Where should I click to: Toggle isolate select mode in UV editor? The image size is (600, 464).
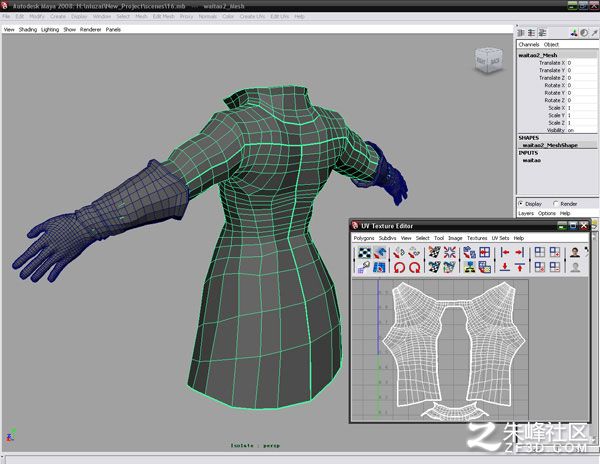point(540,252)
